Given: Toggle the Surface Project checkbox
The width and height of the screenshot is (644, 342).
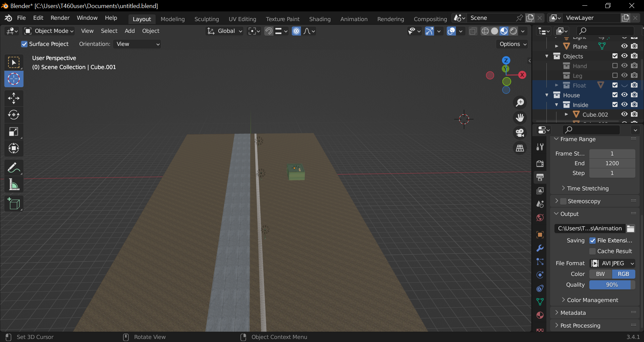Looking at the screenshot, I should (24, 44).
